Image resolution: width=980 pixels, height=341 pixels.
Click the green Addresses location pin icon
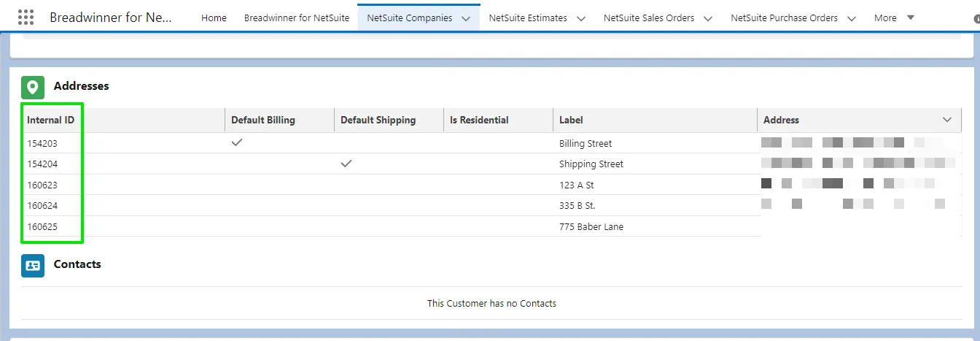[x=33, y=88]
